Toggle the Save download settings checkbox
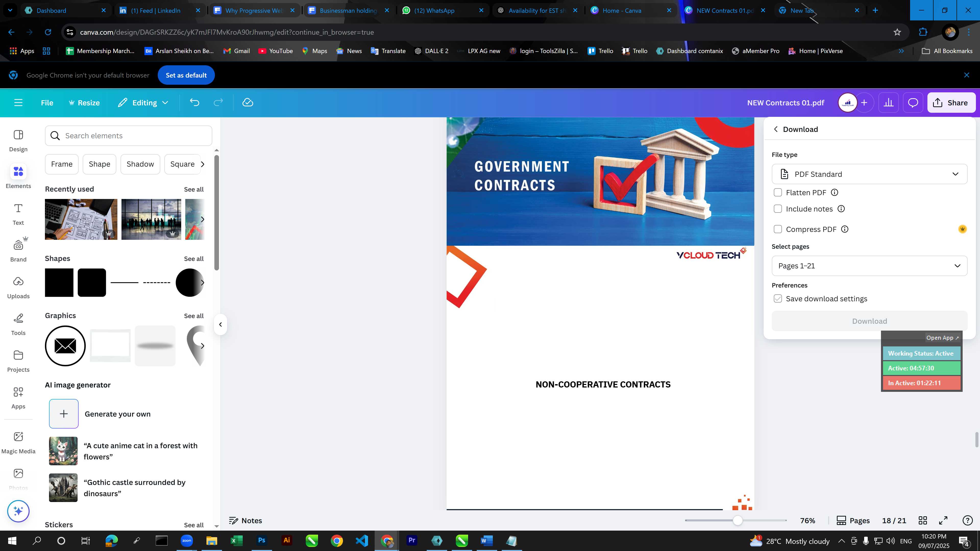The height and width of the screenshot is (551, 980). coord(778,299)
